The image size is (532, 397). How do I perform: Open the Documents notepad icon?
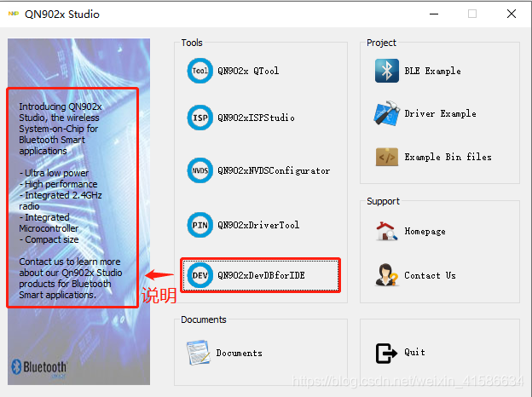[x=199, y=352]
